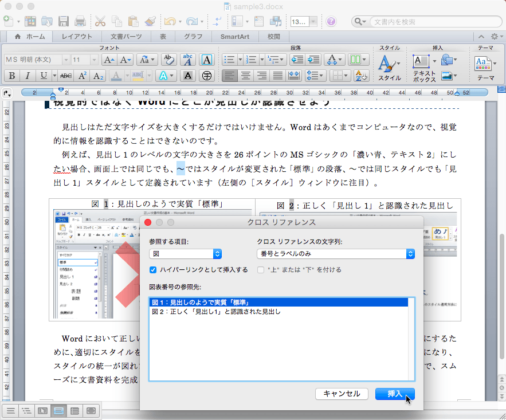Click the Grow Font icon
Image resolution: width=506 pixels, height=420 pixels.
pos(109,60)
